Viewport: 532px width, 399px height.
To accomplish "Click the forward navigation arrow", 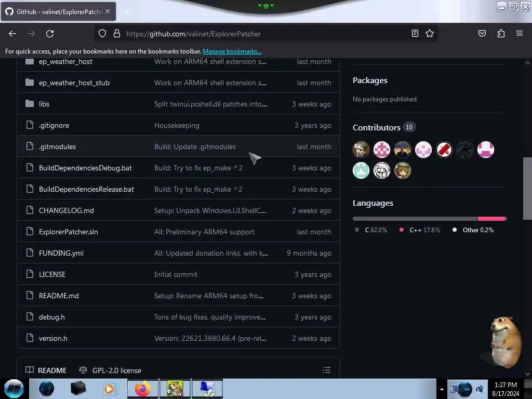I will pos(31,34).
